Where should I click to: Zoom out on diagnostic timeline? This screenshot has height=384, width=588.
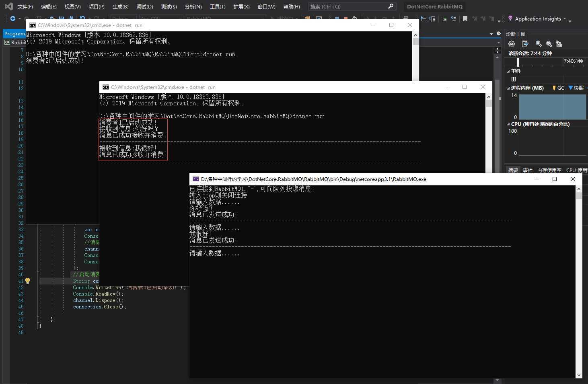[549, 44]
